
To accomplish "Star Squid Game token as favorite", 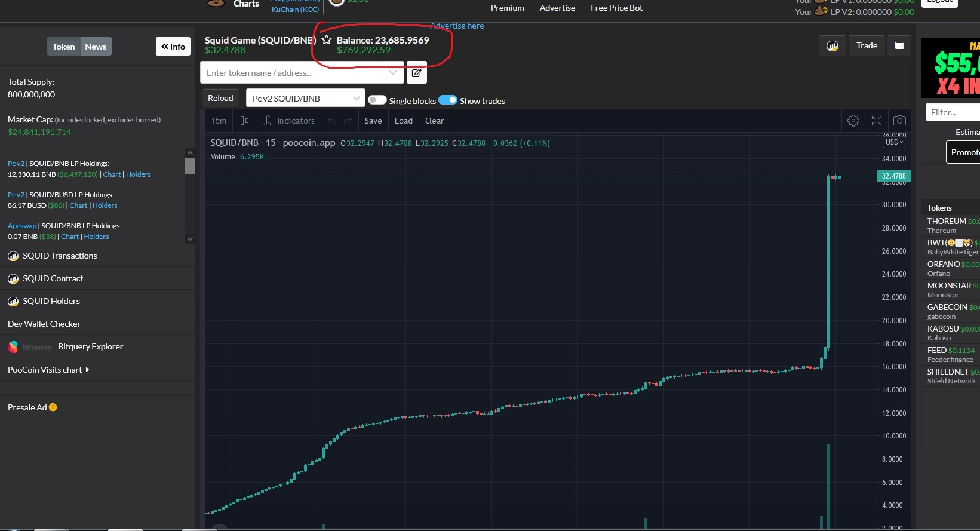I will pos(327,40).
